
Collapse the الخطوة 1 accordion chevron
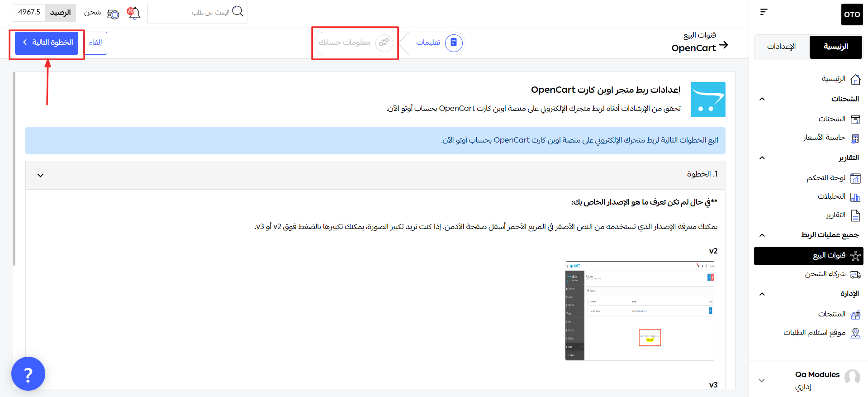pyautogui.click(x=41, y=175)
